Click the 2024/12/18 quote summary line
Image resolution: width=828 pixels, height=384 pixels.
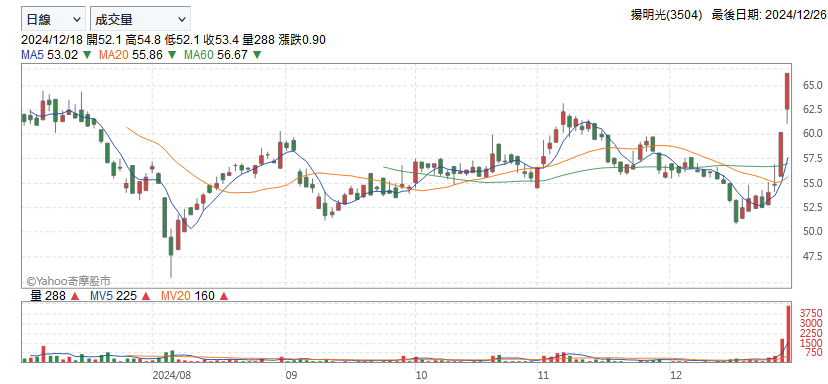pyautogui.click(x=173, y=40)
